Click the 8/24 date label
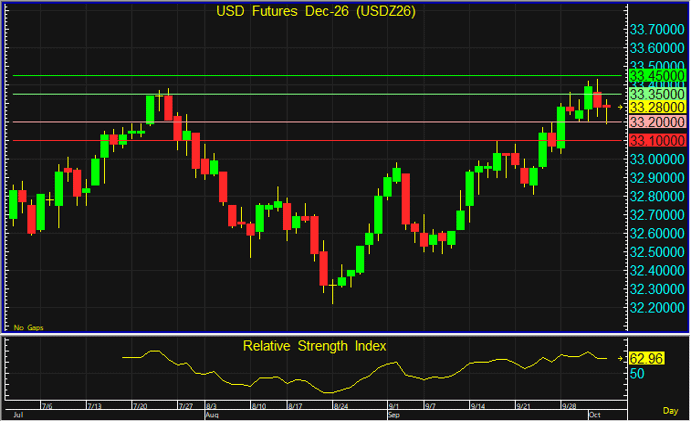This screenshot has width=691, height=422. click(x=341, y=406)
